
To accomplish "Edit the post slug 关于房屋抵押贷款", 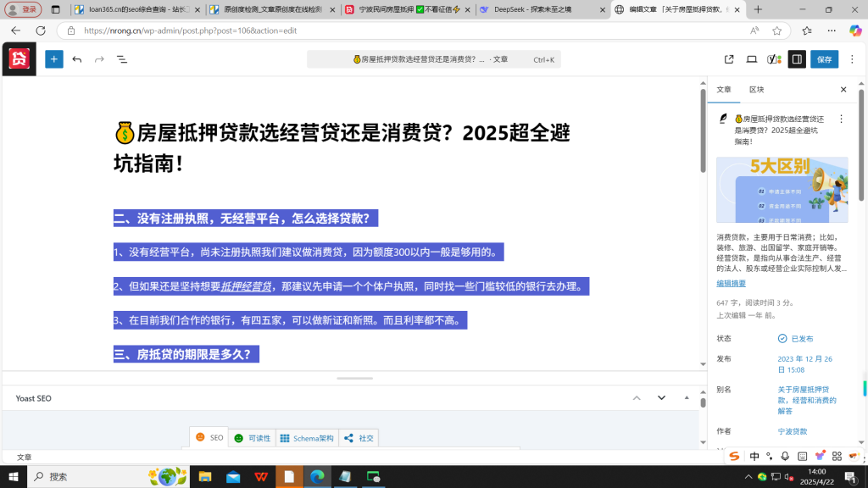I will [x=807, y=400].
